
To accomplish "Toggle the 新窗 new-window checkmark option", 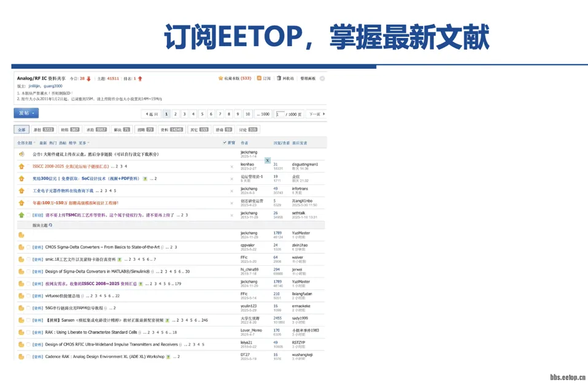I will point(229,143).
